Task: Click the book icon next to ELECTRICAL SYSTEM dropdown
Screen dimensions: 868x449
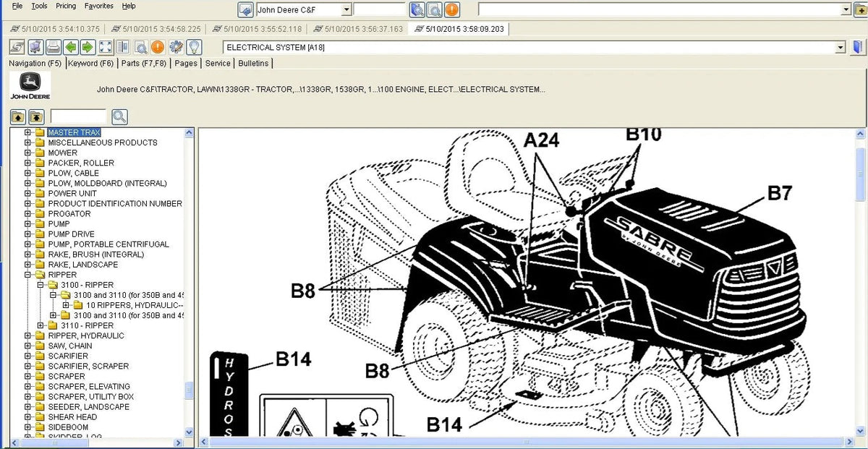Action: click(858, 48)
